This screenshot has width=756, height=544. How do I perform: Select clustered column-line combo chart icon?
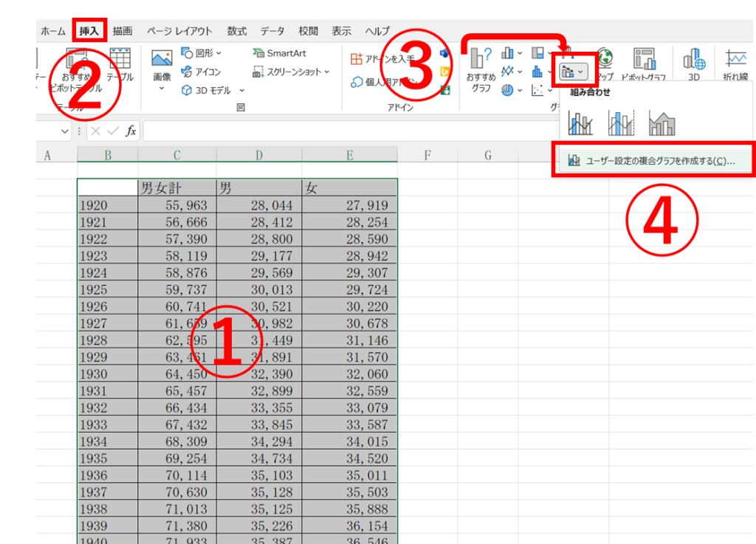click(582, 123)
